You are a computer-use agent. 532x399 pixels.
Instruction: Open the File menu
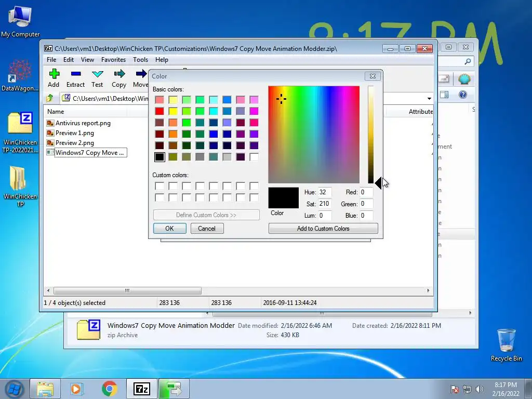51,60
